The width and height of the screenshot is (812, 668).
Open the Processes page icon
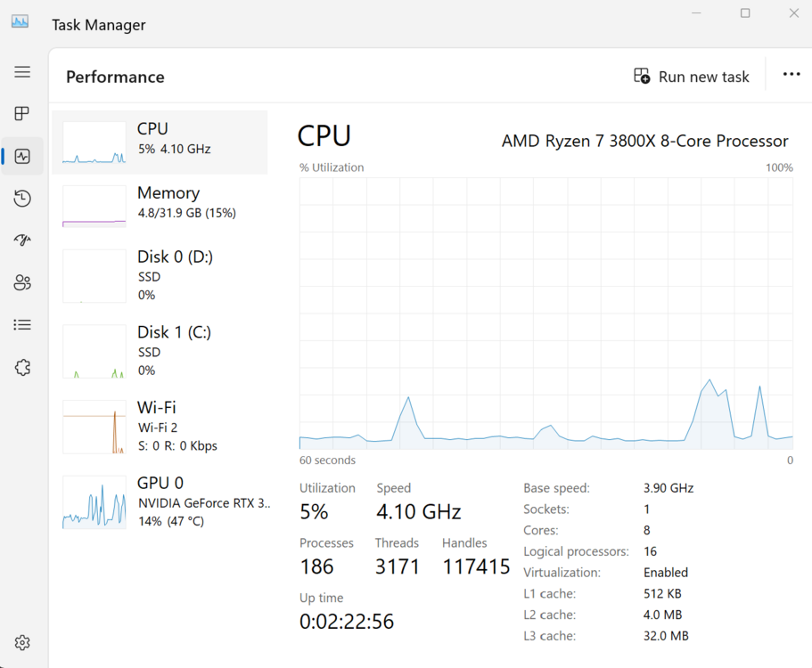tap(22, 114)
